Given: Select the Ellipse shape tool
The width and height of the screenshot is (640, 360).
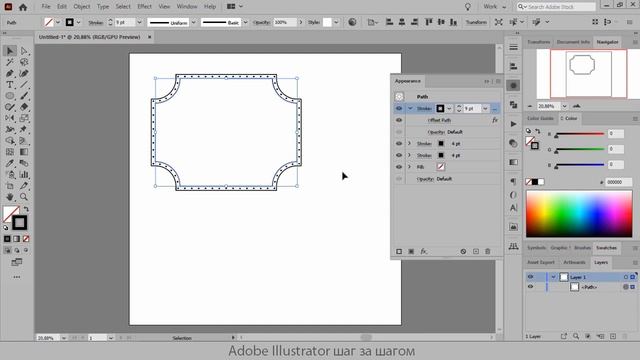Looking at the screenshot, I should coord(10,96).
